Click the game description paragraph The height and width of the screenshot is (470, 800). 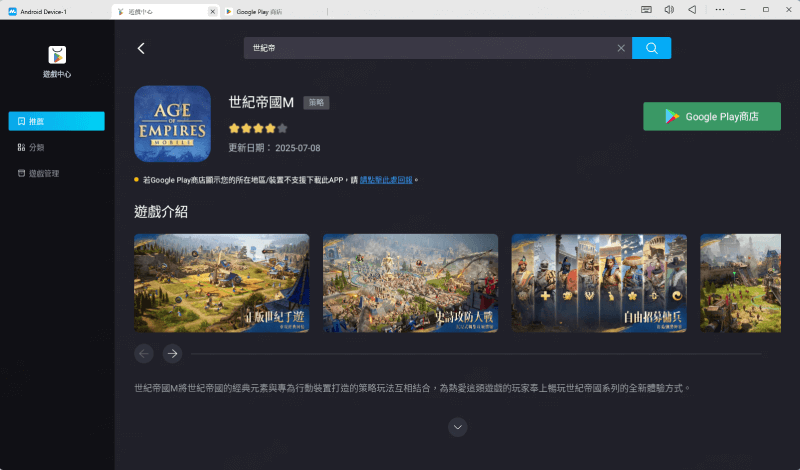click(x=412, y=388)
